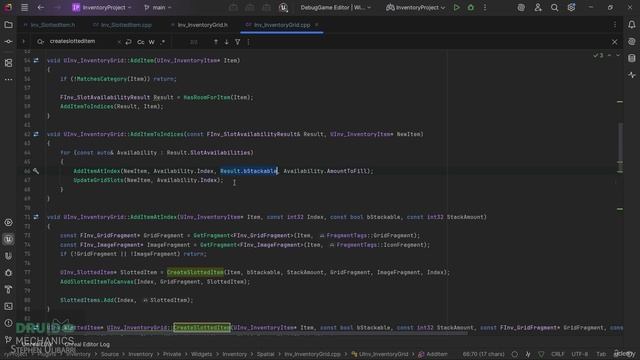Click UInv_InventoryGrid breadcrumb

click(x=380, y=354)
